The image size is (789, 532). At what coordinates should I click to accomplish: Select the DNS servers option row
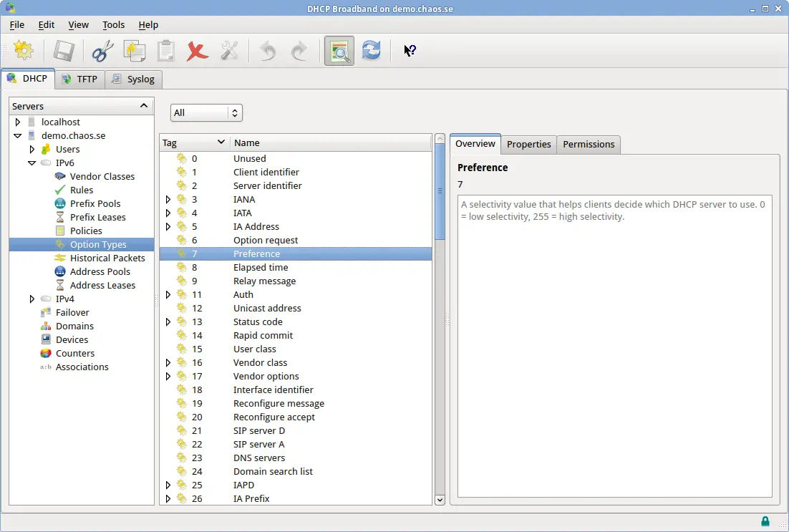pyautogui.click(x=258, y=458)
